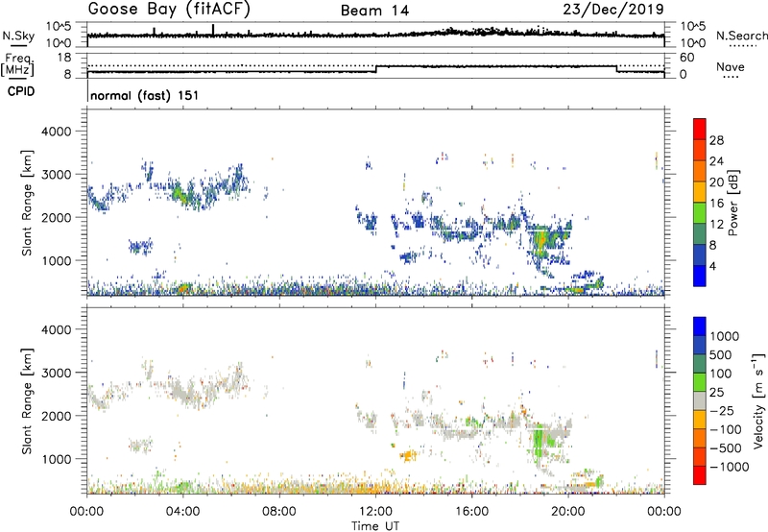Viewport: 768px width, 532px height.
Task: Pick the top blue Velocity swatch above 1000
Action: click(x=700, y=326)
